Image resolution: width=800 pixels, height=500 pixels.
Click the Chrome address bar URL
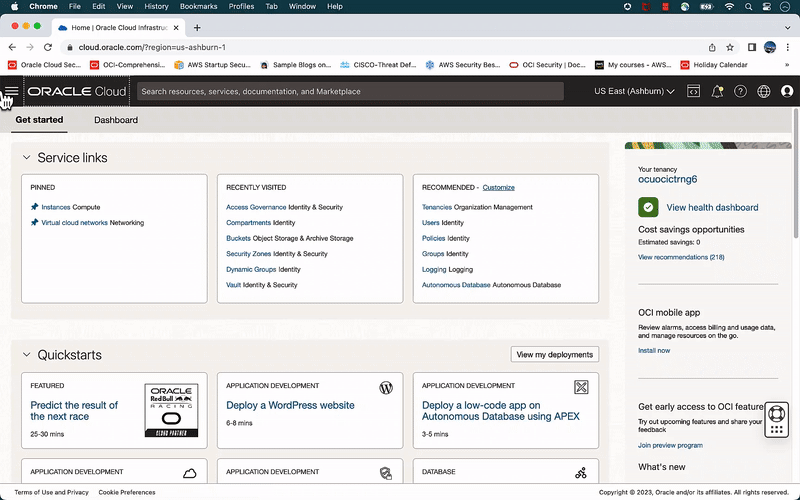(x=152, y=47)
